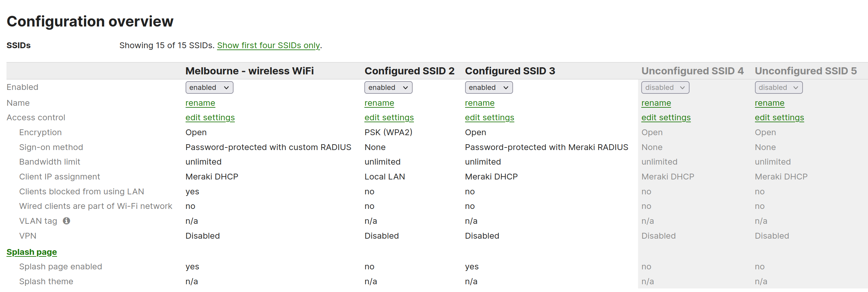Screen dimensions: 868x292
Task: Open enabled dropdown for Configured SSID 3
Action: 489,87
